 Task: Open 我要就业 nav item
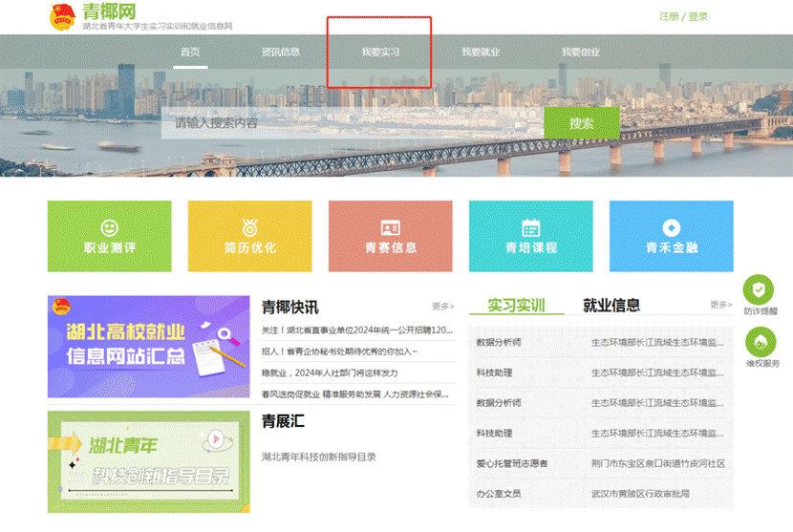[481, 52]
